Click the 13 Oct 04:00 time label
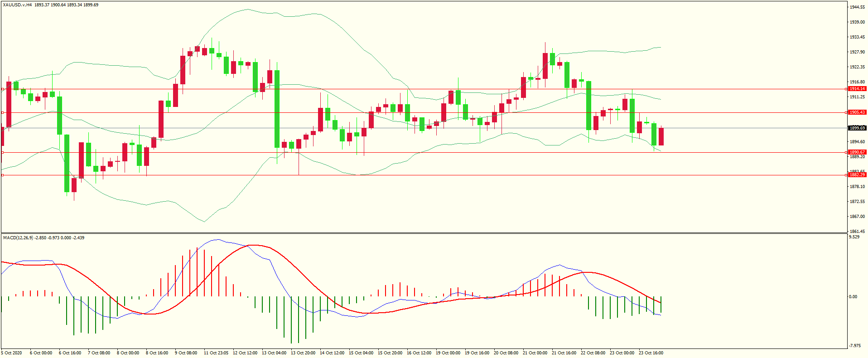Screen dimensions: 868x358 pos(274,353)
